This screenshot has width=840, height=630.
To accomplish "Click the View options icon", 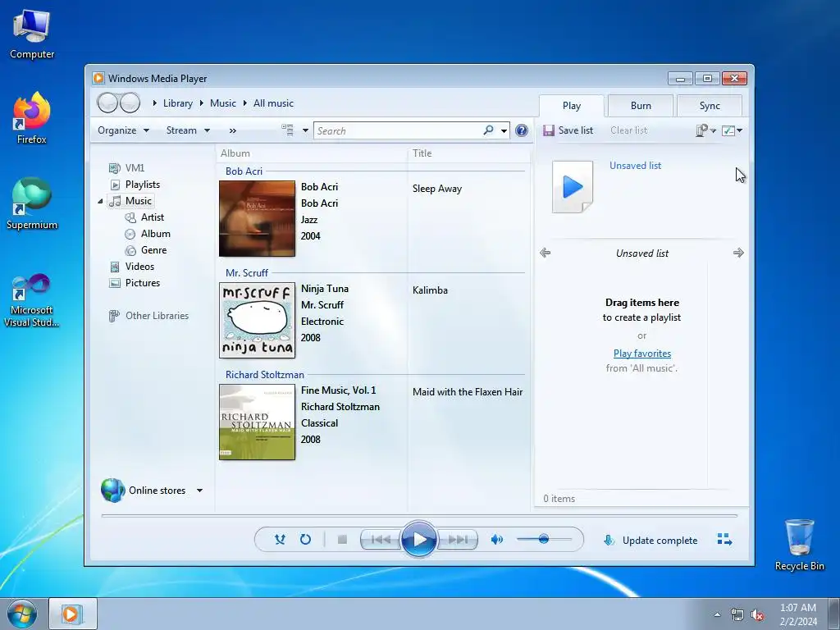I will coord(288,130).
